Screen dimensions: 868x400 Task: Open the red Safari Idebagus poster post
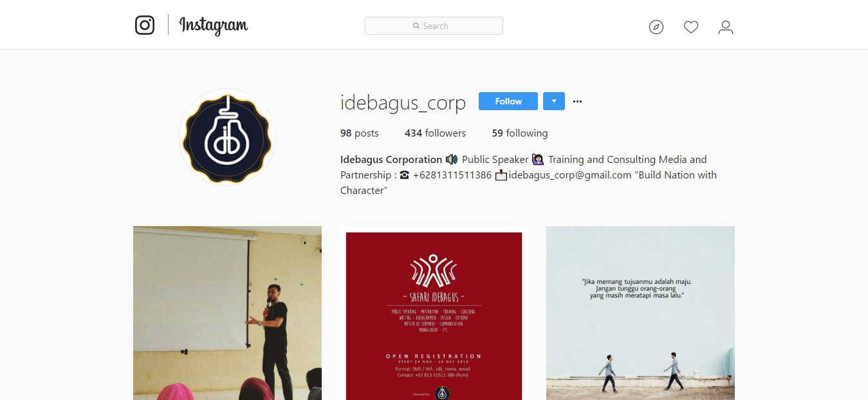(434, 313)
